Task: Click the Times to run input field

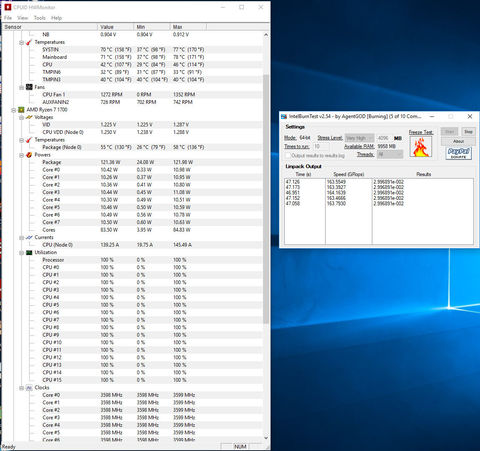Action: [321, 146]
